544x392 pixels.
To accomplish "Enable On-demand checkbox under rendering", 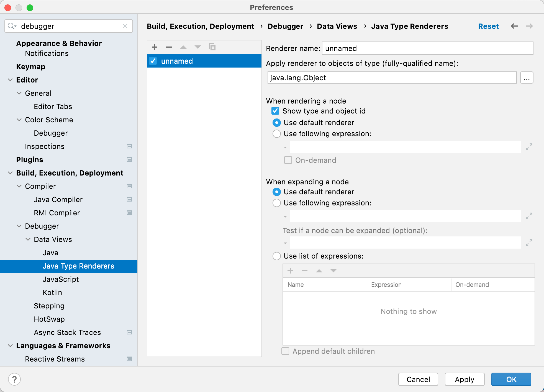I will [x=288, y=159].
